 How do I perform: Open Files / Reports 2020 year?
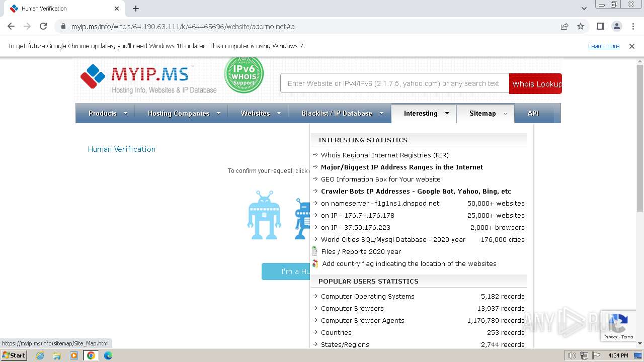tap(361, 251)
